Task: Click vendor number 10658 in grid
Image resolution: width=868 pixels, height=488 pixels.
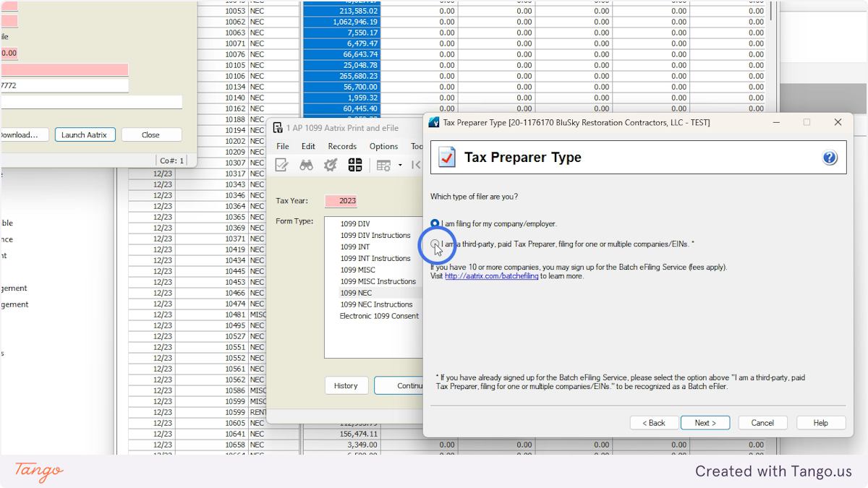Action: tap(211, 445)
